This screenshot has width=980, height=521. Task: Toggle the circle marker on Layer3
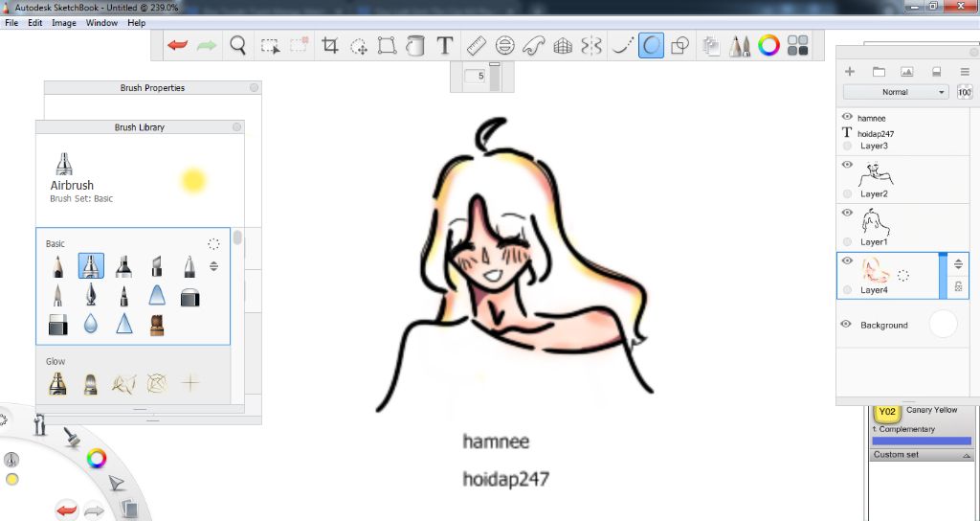[x=847, y=146]
